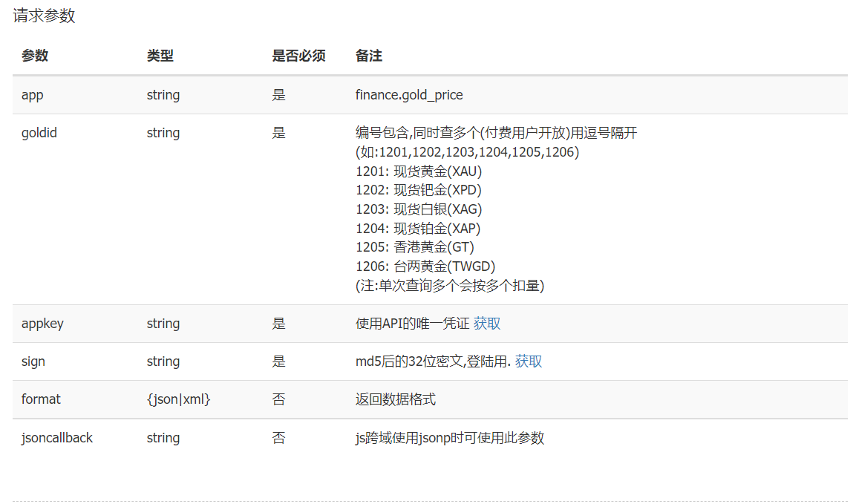Click the 获取 link in the appkey row

(486, 323)
